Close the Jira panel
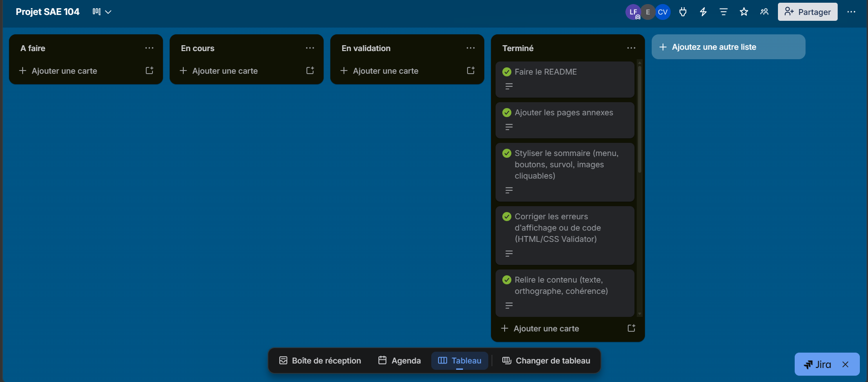 845,364
